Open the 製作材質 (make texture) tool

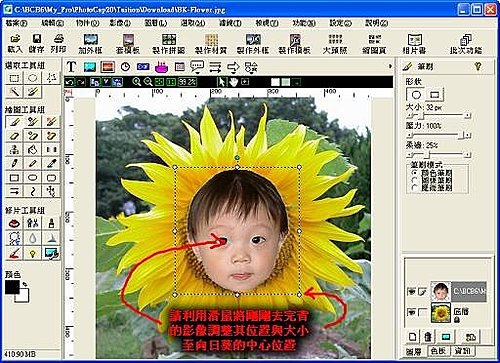pyautogui.click(x=211, y=44)
